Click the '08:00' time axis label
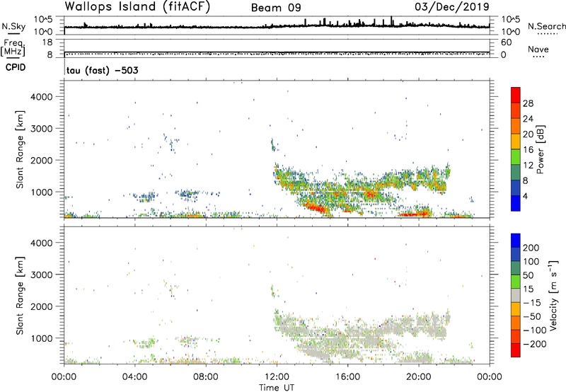Image resolution: width=566 pixels, height=392 pixels. (206, 377)
